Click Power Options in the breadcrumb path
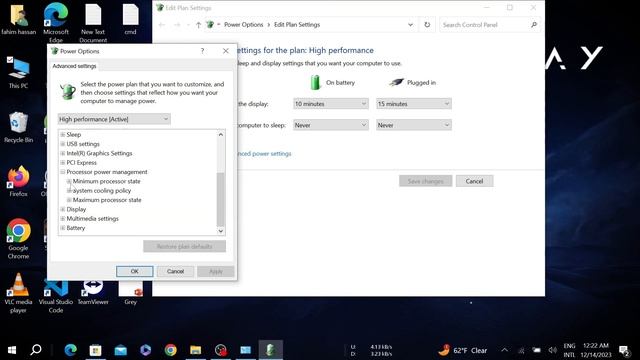Image resolution: width=640 pixels, height=360 pixels. [x=244, y=24]
